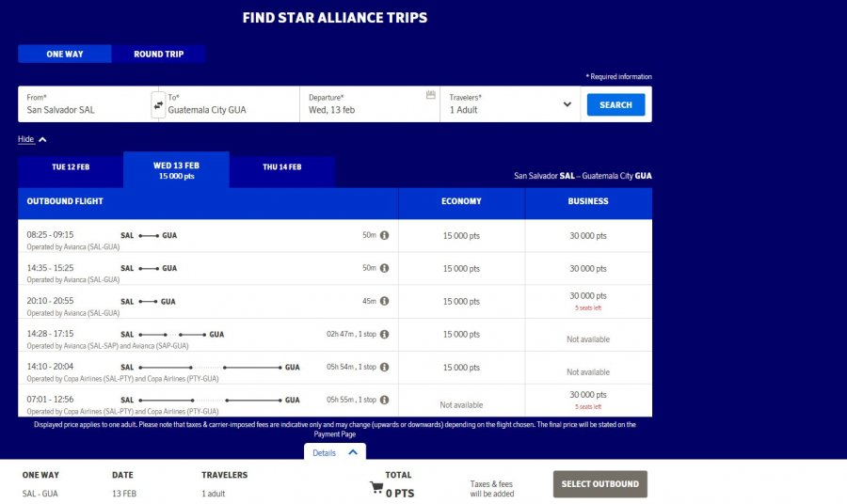Show info for the 14:28 - 17:15 flight
This screenshot has width=847, height=504.
pyautogui.click(x=384, y=334)
